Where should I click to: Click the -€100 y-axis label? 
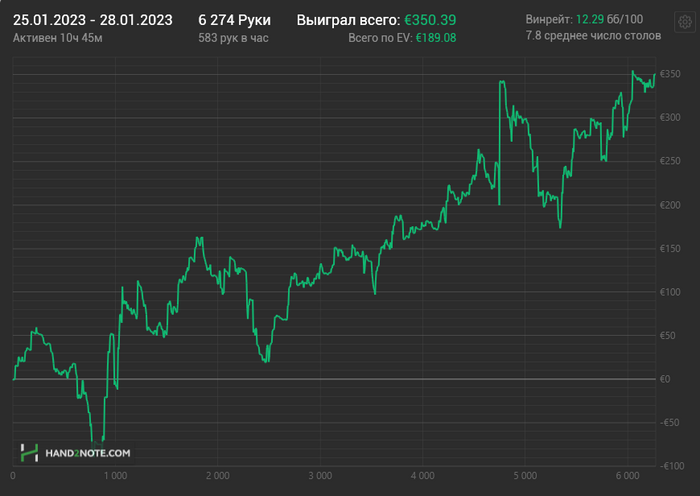click(x=671, y=466)
